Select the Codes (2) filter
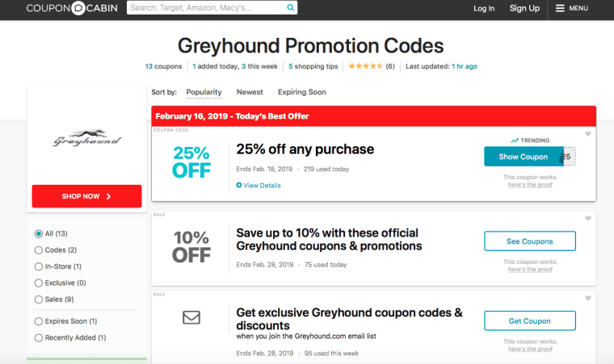 click(39, 250)
